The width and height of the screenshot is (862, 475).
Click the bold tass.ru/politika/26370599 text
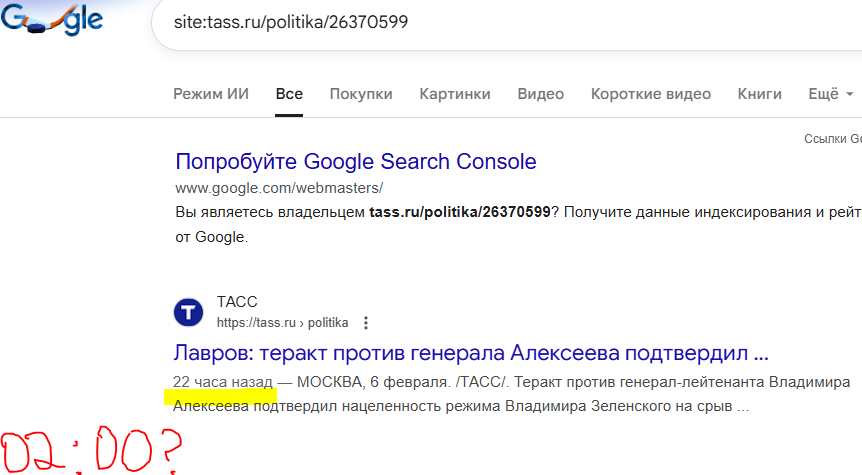click(x=460, y=212)
